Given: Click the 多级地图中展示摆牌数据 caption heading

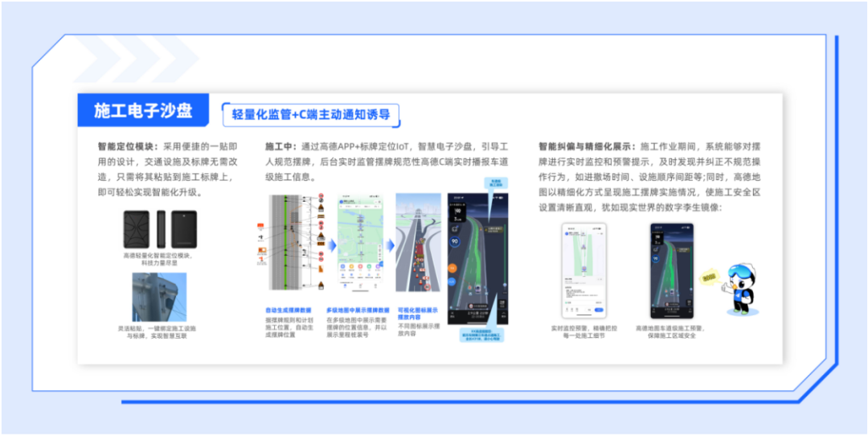Looking at the screenshot, I should tap(358, 310).
